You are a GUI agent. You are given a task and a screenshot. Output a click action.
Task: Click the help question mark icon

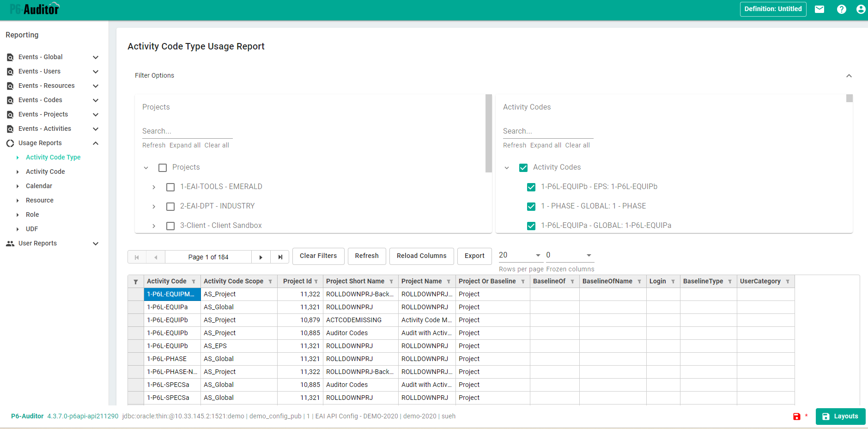(841, 9)
